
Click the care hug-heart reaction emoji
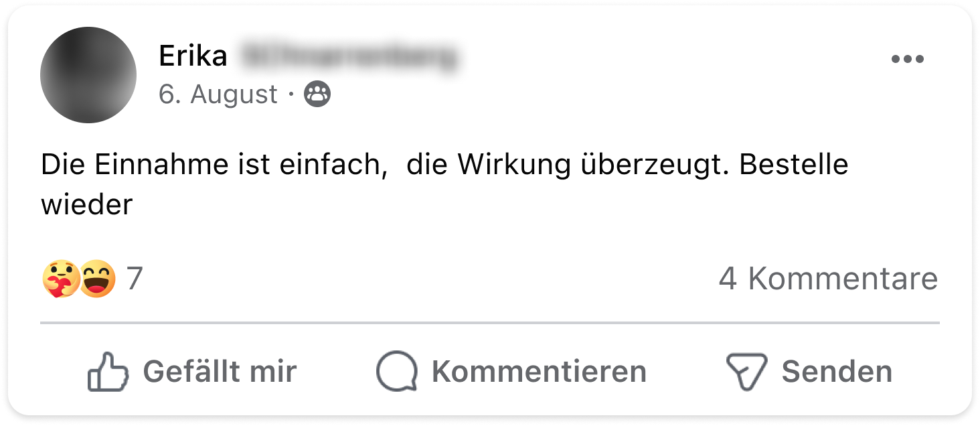click(x=60, y=279)
